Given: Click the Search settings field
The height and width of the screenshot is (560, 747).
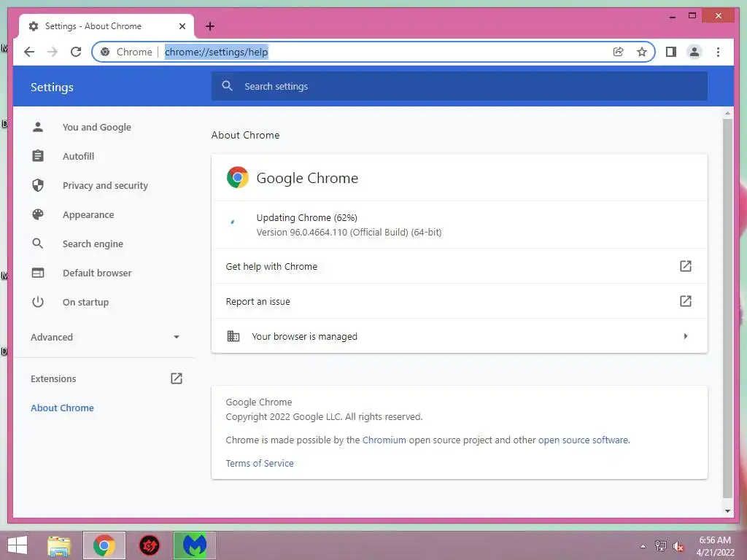Looking at the screenshot, I should coord(460,86).
